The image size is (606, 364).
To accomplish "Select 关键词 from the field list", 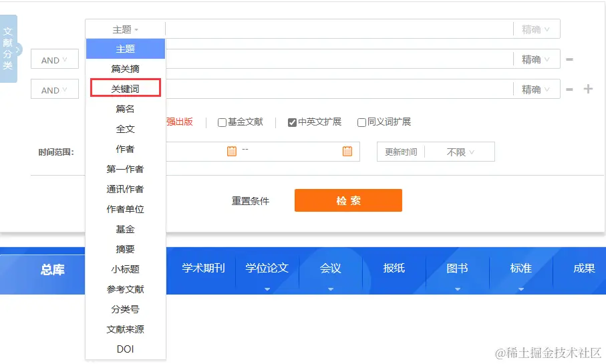I will (x=125, y=88).
